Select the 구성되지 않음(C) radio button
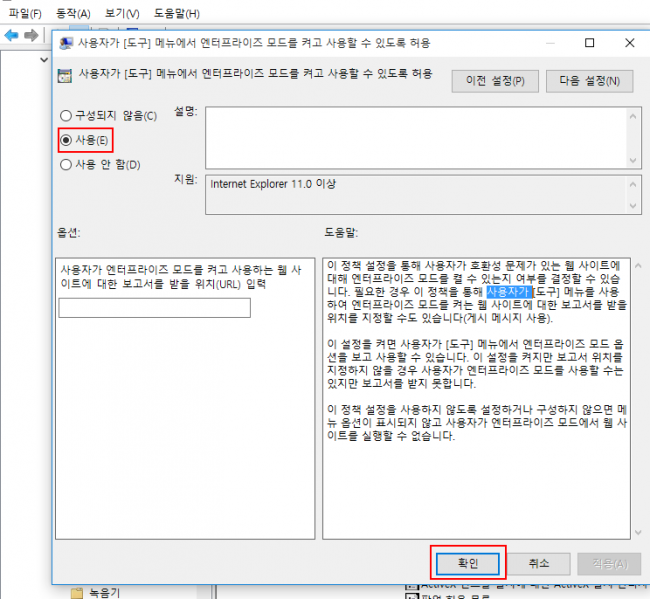The width and height of the screenshot is (650, 599). (x=66, y=116)
